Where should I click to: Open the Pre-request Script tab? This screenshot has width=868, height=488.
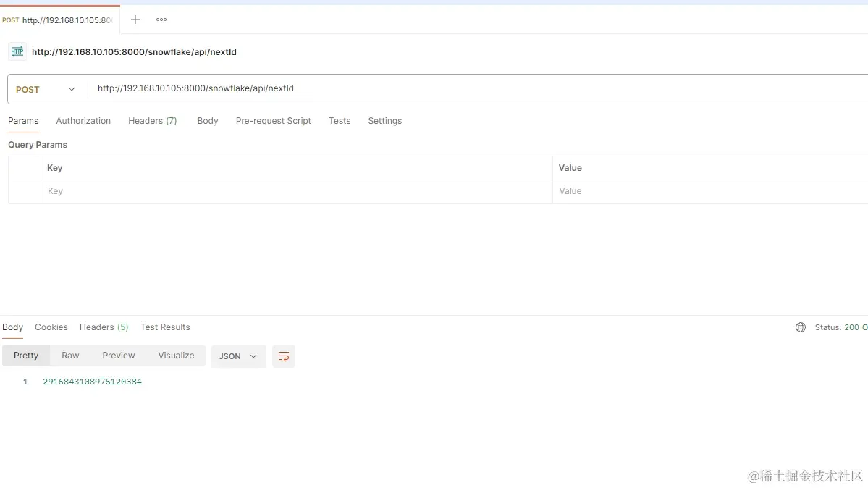tap(274, 121)
